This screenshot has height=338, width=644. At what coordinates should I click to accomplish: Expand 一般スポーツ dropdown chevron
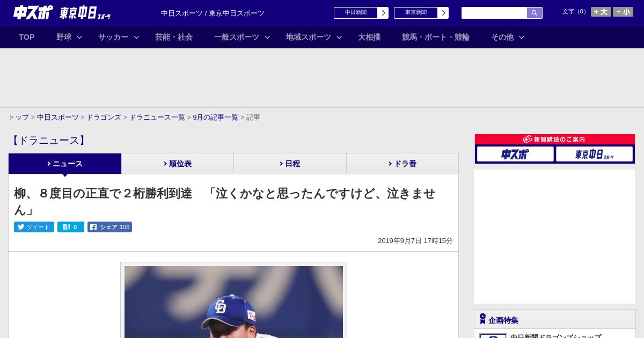point(267,37)
